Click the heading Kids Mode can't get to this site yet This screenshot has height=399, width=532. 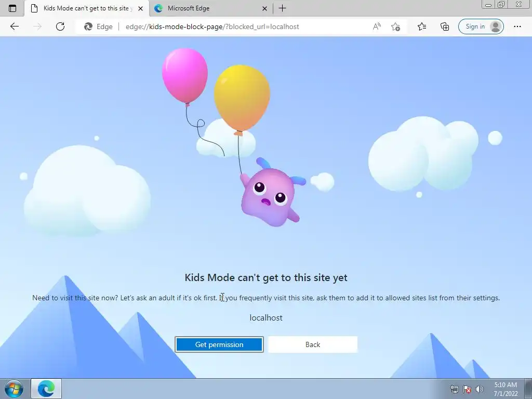click(x=266, y=277)
